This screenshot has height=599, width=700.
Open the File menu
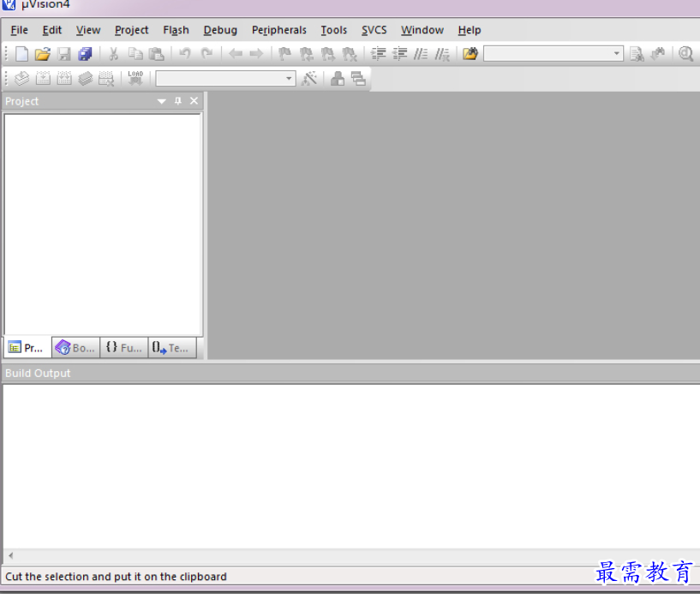coord(19,30)
